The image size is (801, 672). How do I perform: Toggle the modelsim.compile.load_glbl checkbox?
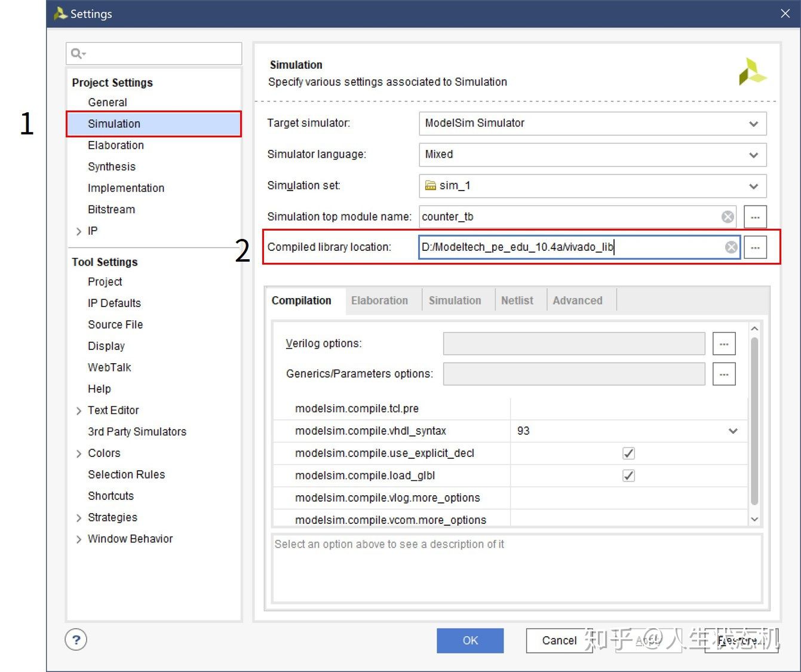[x=628, y=475]
